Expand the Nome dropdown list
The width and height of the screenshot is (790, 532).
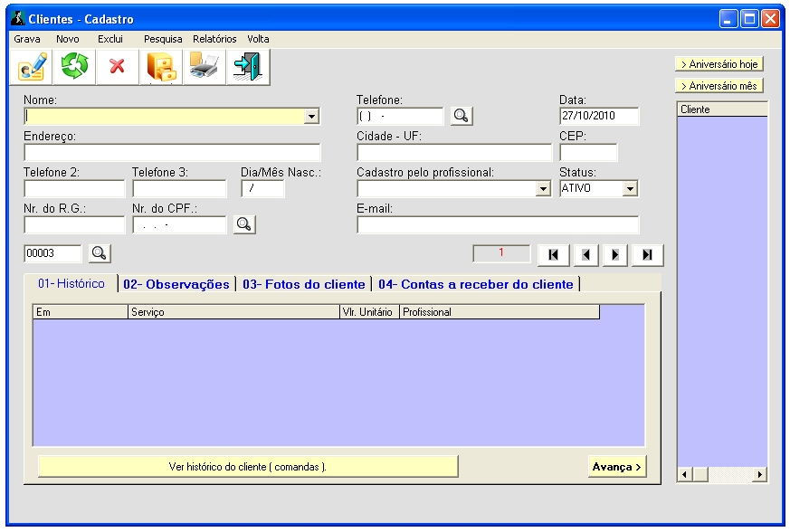(x=312, y=117)
